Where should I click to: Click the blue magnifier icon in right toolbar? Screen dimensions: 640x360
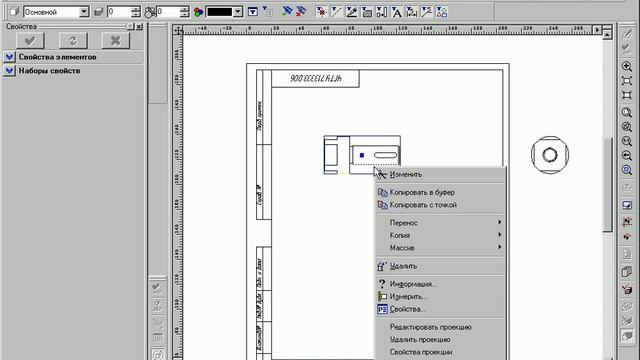(627, 170)
